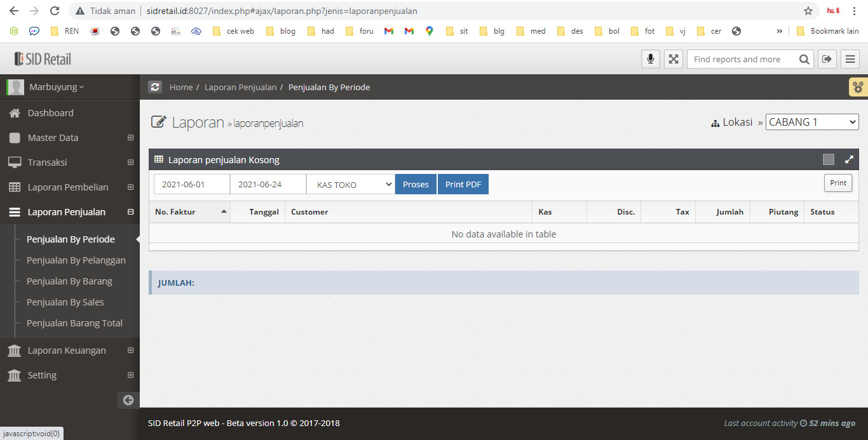Open Penjualan By Pelanggan report
Viewport: 868px width, 440px height.
[76, 260]
